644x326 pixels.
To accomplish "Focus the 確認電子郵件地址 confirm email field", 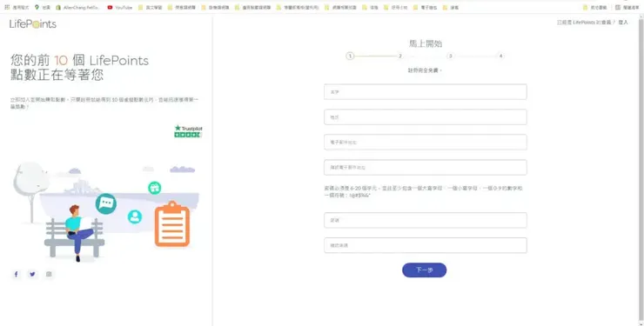I will tap(425, 167).
